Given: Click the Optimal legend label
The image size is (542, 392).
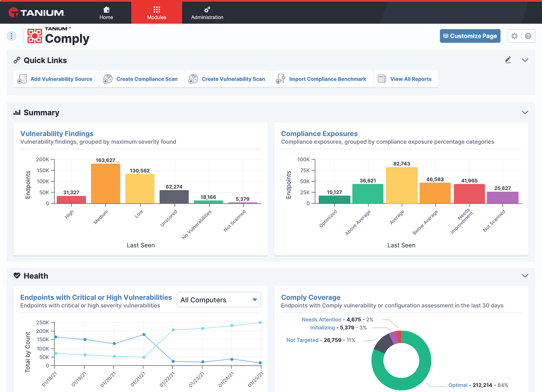Looking at the screenshot, I should pos(458,385).
